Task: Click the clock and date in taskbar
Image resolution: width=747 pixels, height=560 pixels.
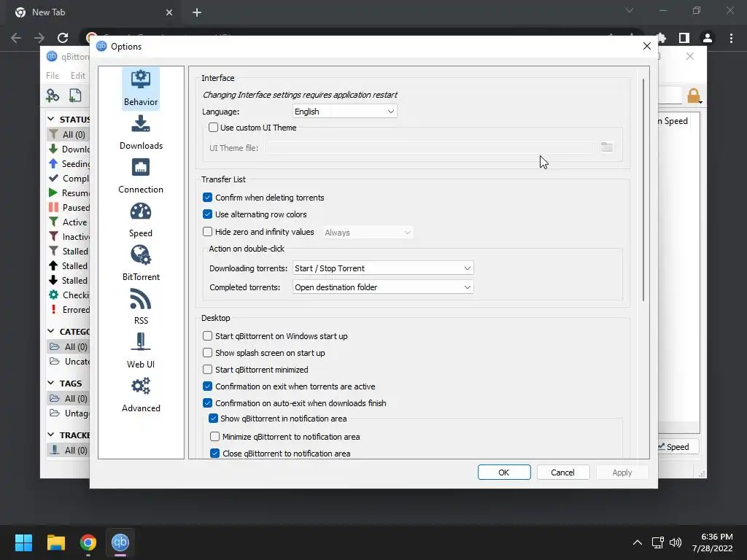Action: (713, 542)
